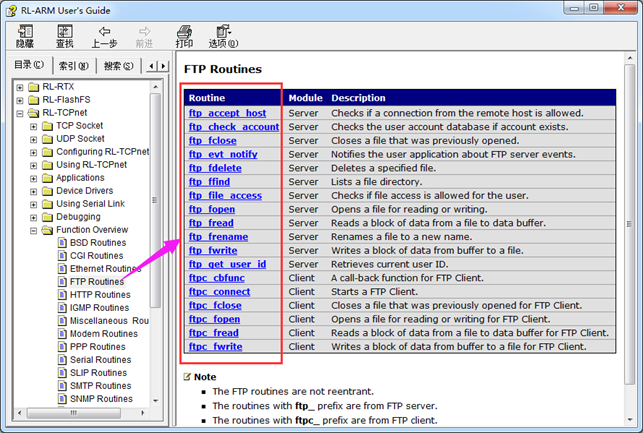Open the ftp_accept_host routine link
This screenshot has width=643, height=433.
click(x=227, y=113)
